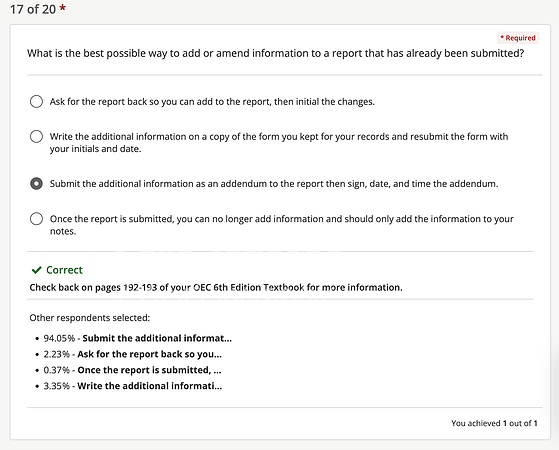The width and height of the screenshot is (559, 450).
Task: Click the question text about amending a report
Action: pos(276,53)
